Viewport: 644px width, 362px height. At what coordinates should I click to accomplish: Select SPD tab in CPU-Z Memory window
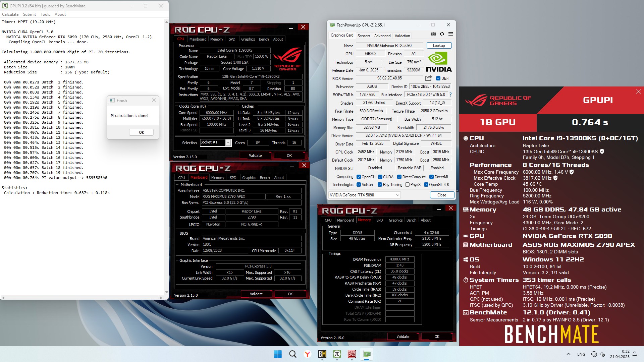coord(379,220)
